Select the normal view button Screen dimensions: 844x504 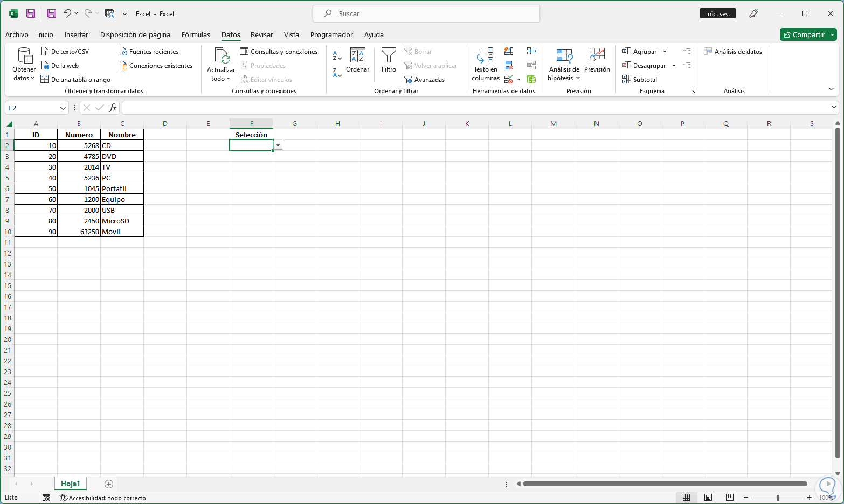point(687,497)
